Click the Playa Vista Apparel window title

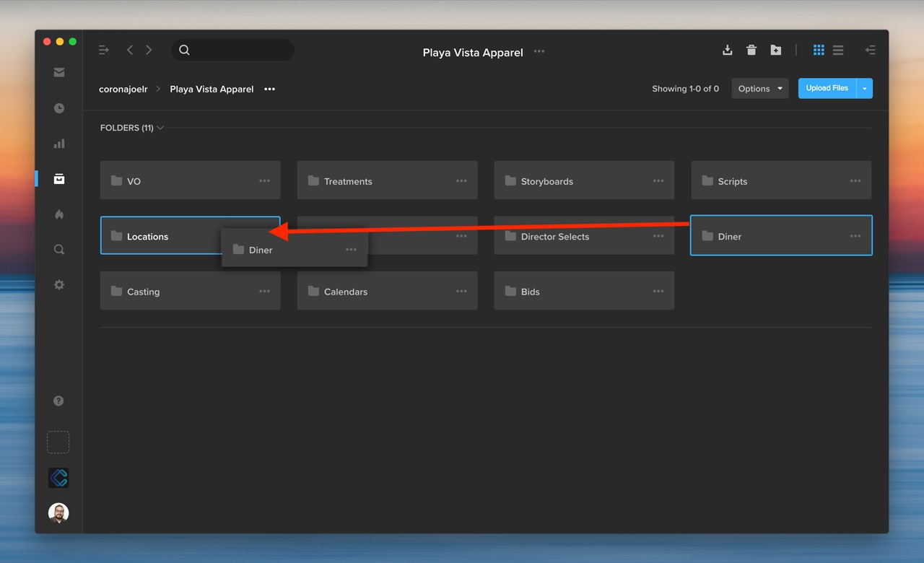tap(473, 53)
